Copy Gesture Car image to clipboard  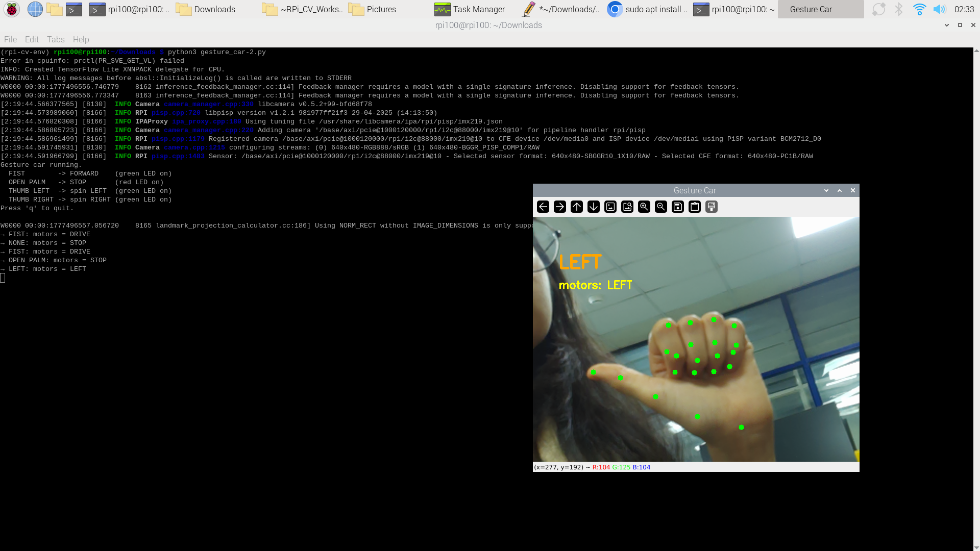(x=695, y=207)
